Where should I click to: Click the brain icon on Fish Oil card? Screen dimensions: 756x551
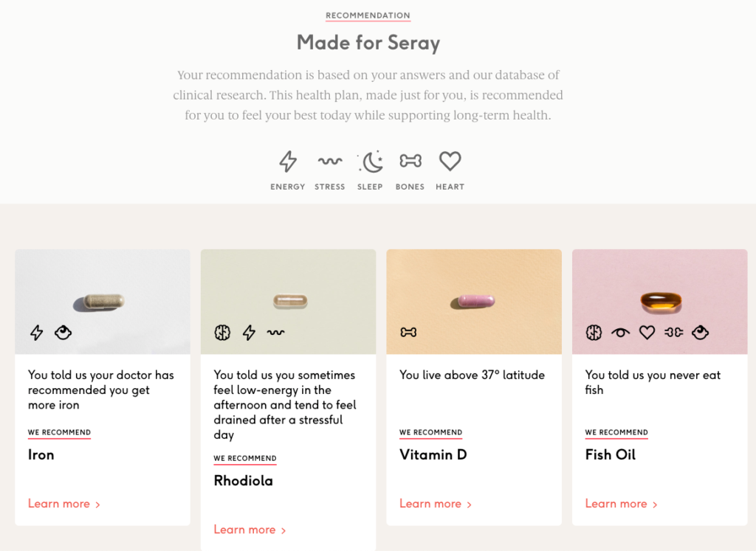[x=594, y=333]
